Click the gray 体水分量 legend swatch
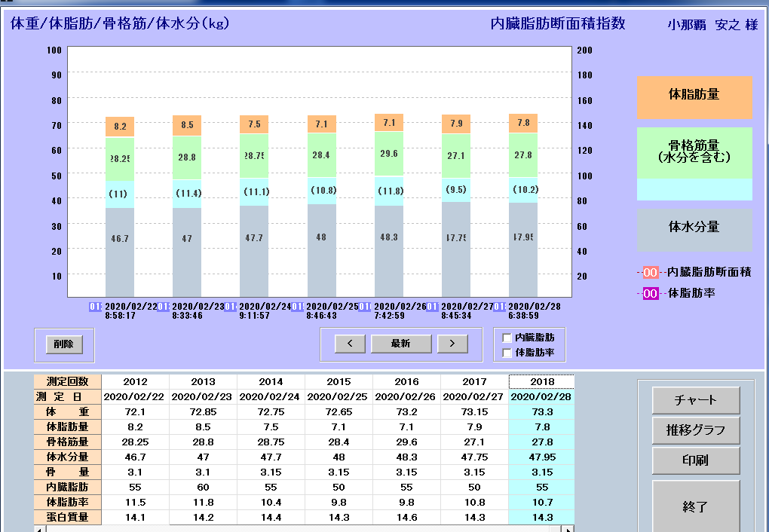 point(694,228)
